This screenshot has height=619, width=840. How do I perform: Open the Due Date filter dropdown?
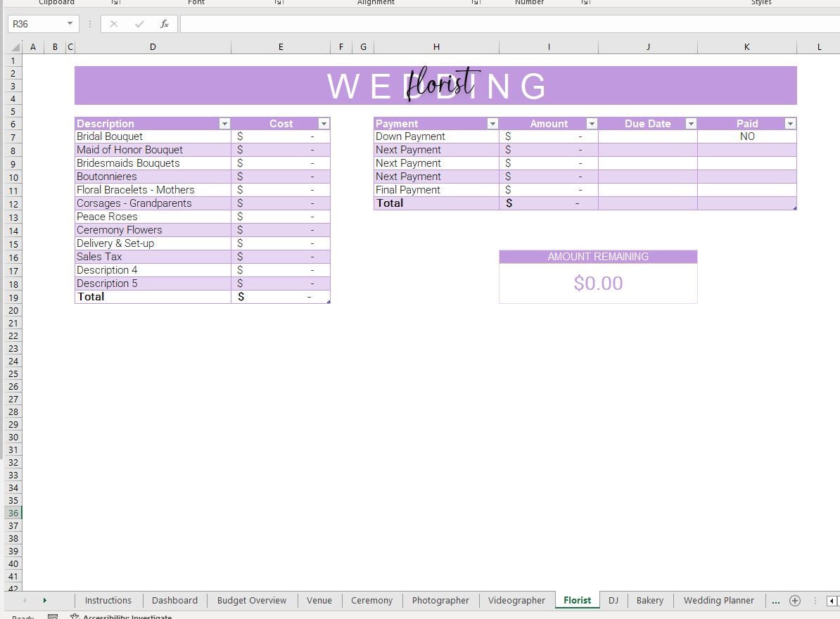[x=690, y=123]
